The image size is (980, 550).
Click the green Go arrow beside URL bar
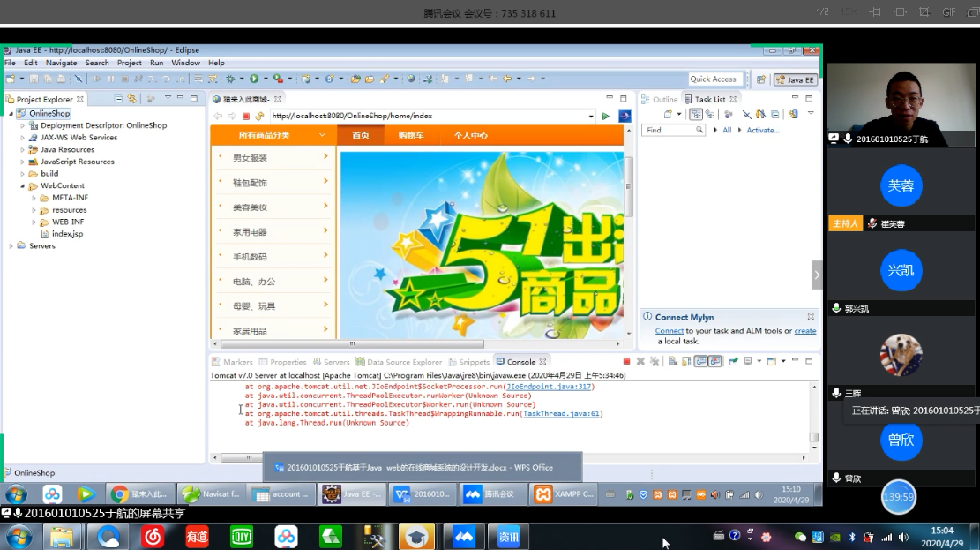pyautogui.click(x=606, y=117)
